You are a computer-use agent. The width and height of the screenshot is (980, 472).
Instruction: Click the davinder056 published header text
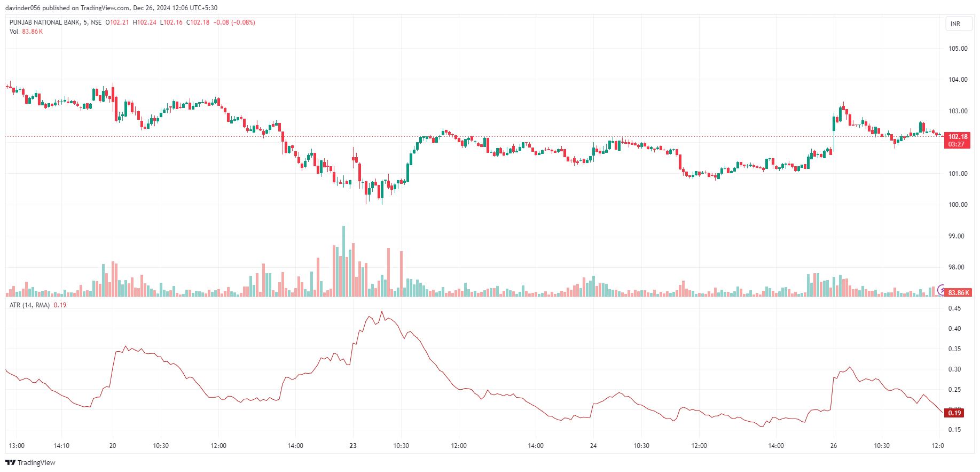(111, 8)
